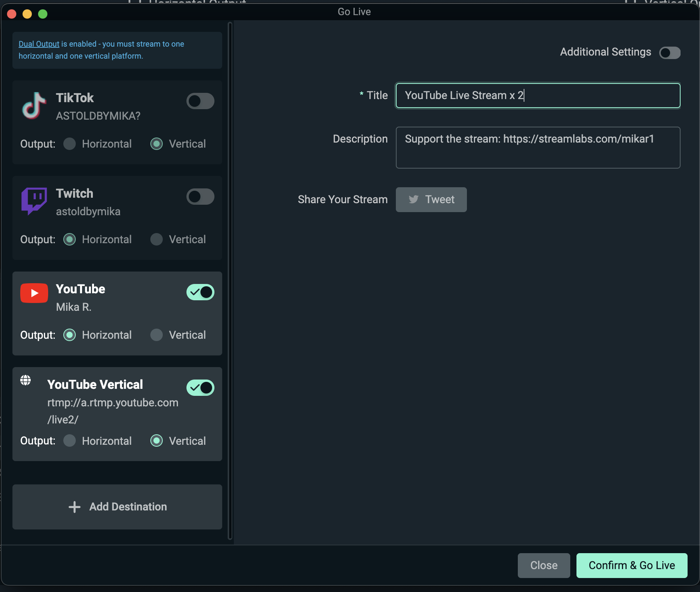Click the TikTok logo icon
This screenshot has height=592, width=700.
[x=34, y=106]
